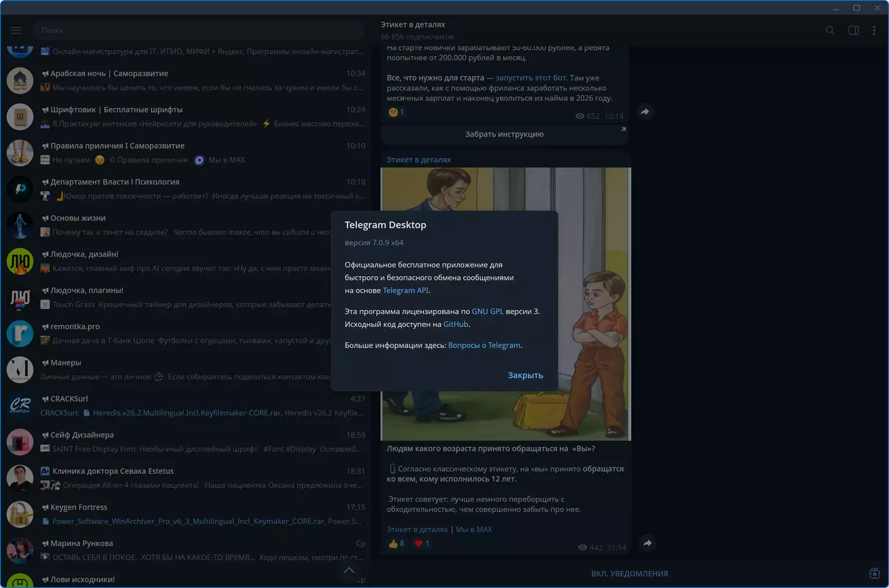Open the Людочка, плагины! chat
The width and height of the screenshot is (889, 588).
click(x=186, y=297)
